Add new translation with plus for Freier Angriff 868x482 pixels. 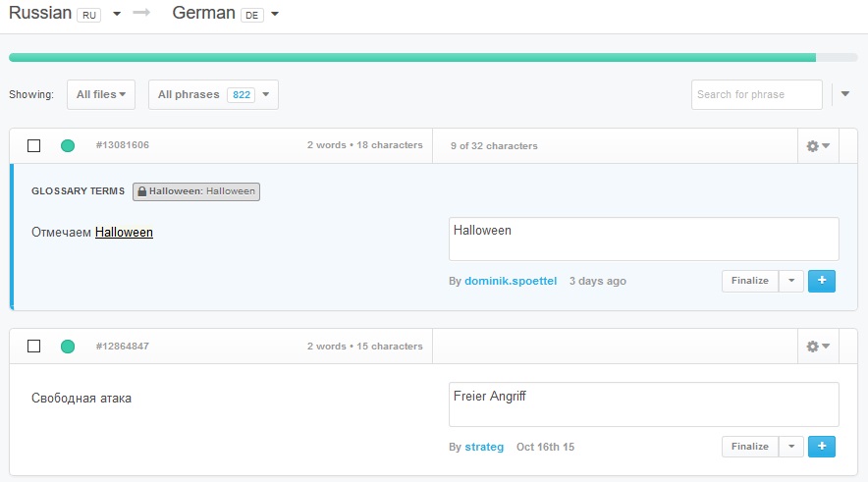pyautogui.click(x=822, y=447)
